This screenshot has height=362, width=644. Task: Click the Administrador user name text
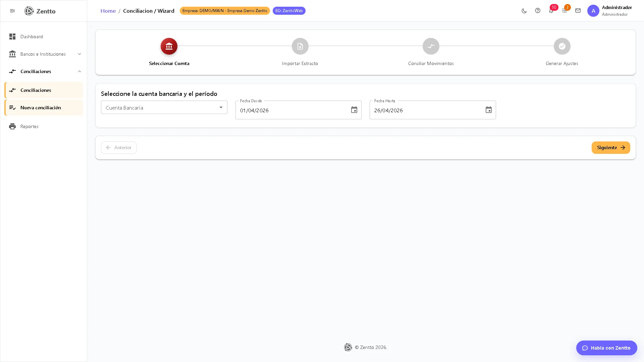click(x=617, y=7)
